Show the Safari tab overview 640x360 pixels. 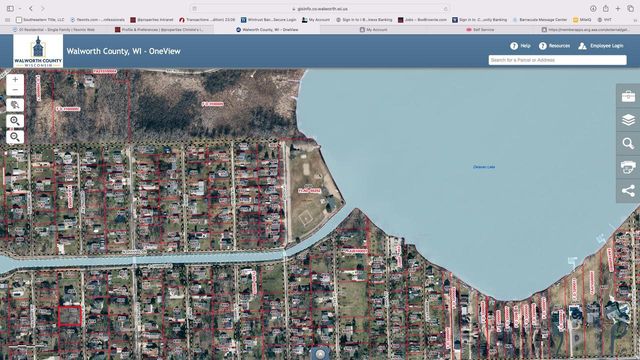point(631,9)
